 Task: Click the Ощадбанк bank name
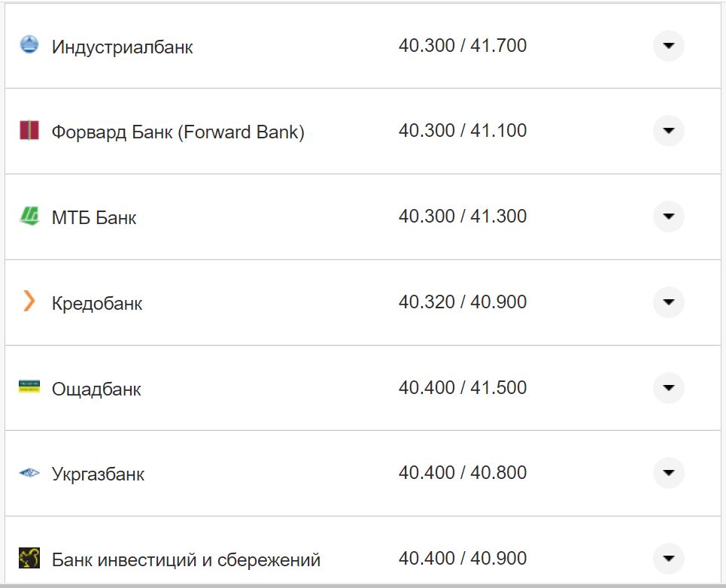(x=96, y=389)
